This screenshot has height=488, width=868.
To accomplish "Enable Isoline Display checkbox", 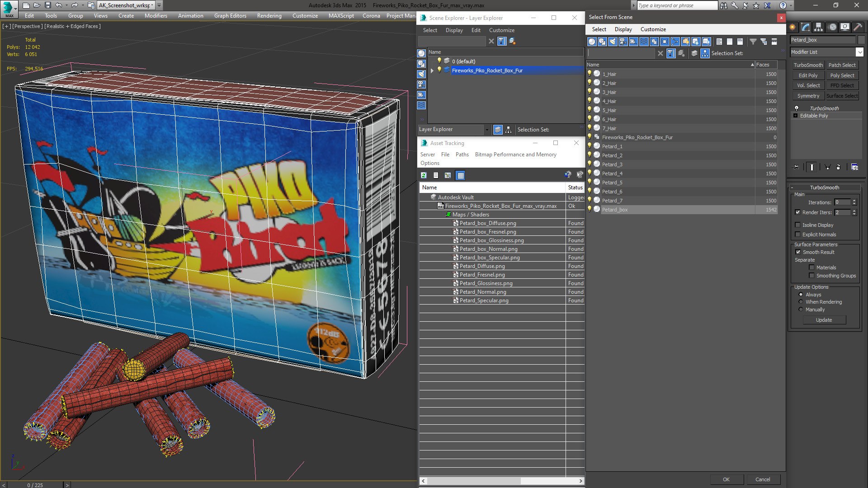I will pos(798,225).
